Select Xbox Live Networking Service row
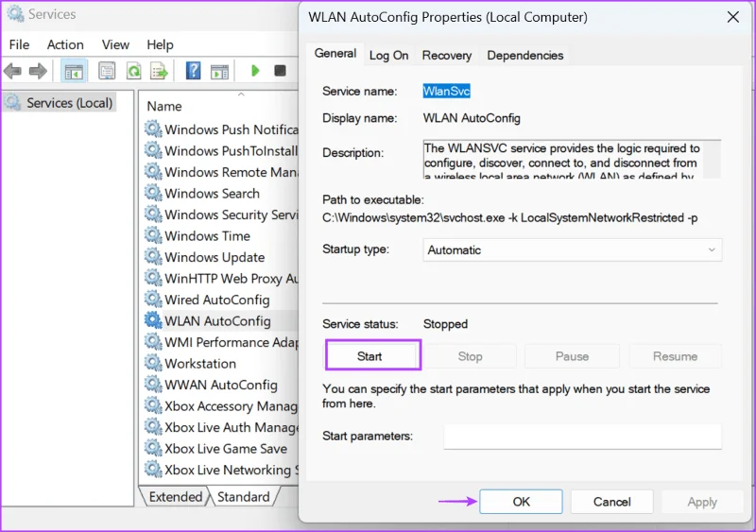 point(221,470)
